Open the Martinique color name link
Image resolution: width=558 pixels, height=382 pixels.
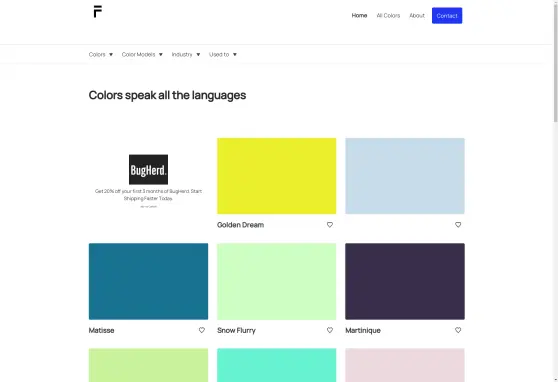coord(363,330)
